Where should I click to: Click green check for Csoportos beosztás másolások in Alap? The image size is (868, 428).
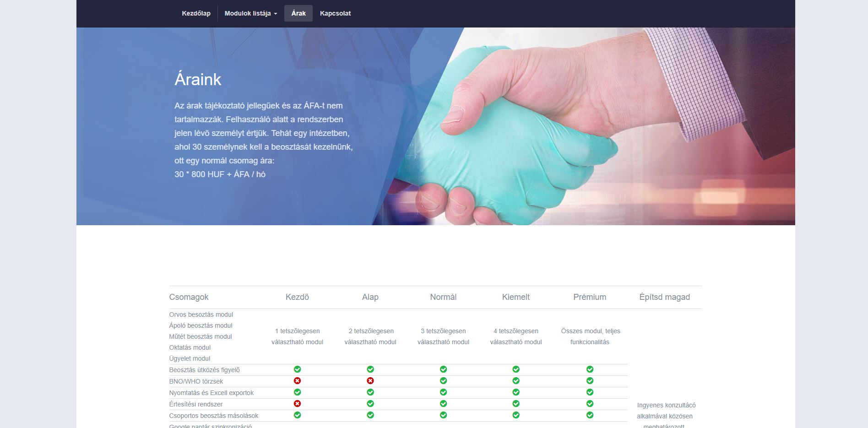pyautogui.click(x=370, y=415)
